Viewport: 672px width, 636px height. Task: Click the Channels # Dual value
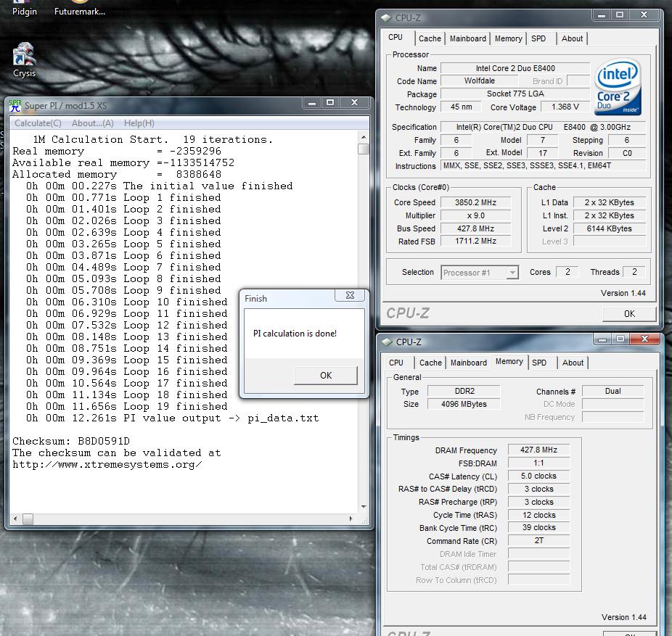coord(613,391)
